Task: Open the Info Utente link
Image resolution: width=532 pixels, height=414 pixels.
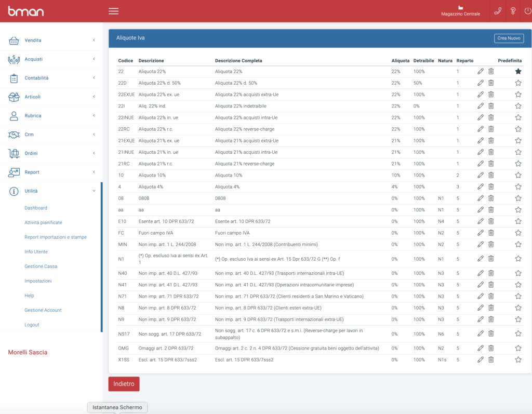Action: pyautogui.click(x=36, y=252)
